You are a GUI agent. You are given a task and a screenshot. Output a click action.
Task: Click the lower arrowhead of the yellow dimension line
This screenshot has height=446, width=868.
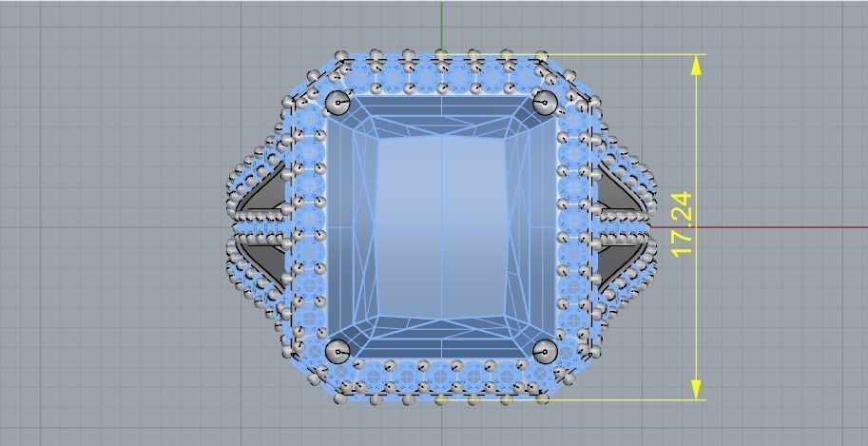point(696,389)
